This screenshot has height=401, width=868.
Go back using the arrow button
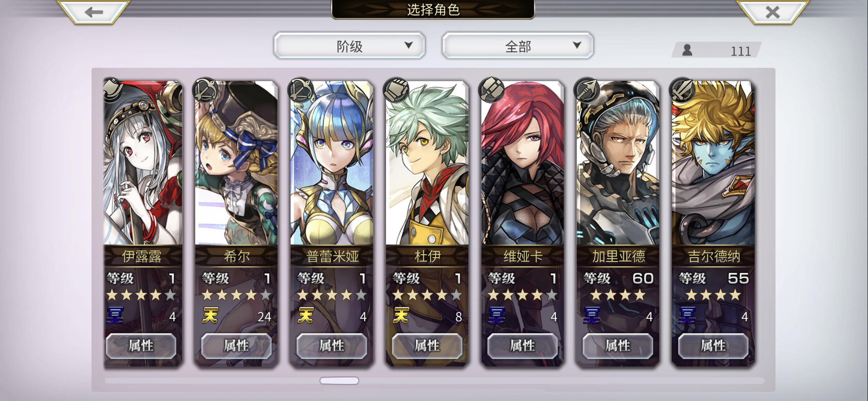(93, 12)
